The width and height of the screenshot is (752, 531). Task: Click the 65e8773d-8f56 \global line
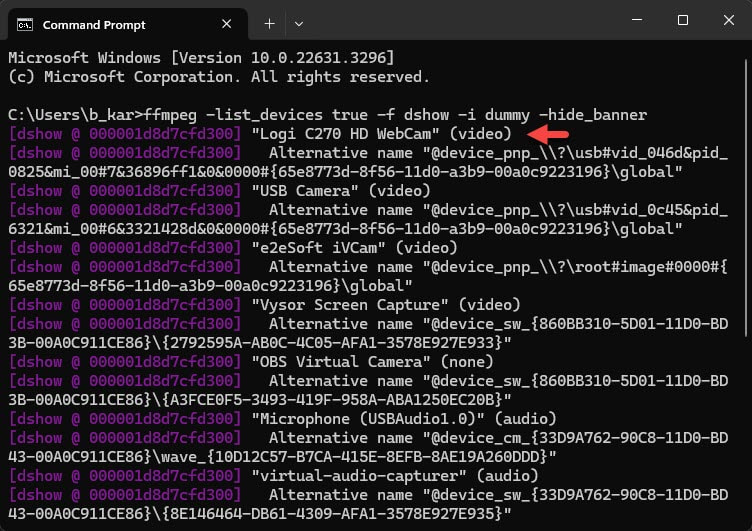[x=211, y=286]
